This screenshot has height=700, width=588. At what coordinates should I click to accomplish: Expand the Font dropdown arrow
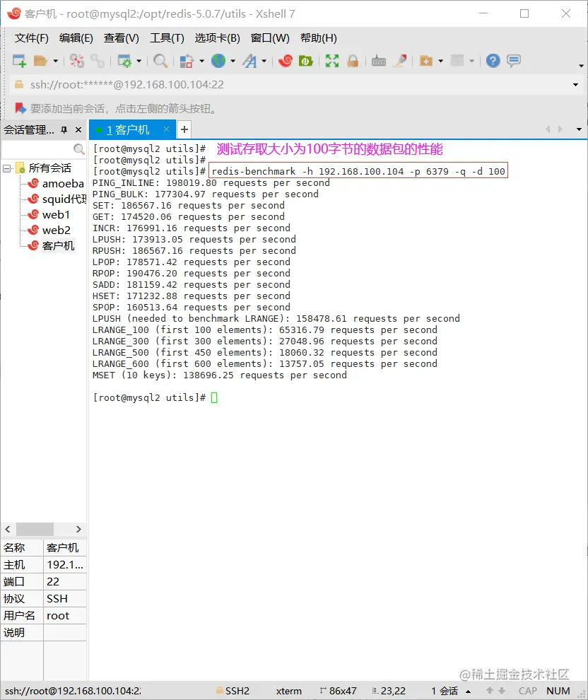(264, 61)
